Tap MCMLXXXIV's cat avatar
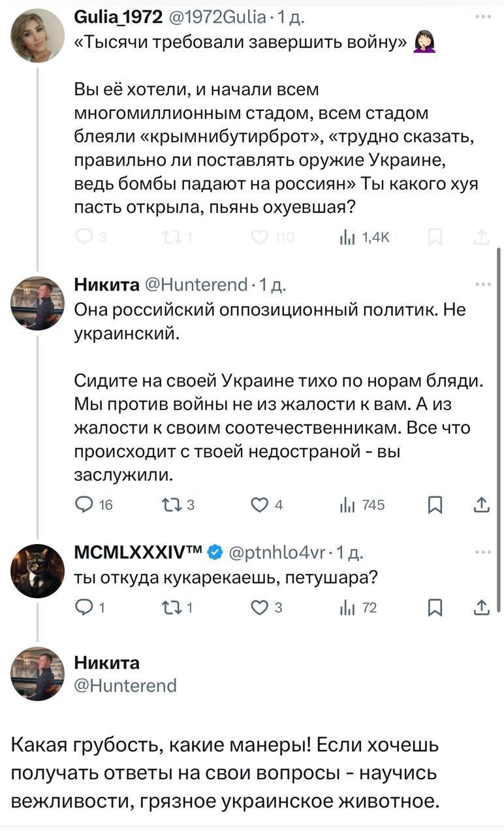Viewport: 504px width, 836px height. [x=37, y=571]
